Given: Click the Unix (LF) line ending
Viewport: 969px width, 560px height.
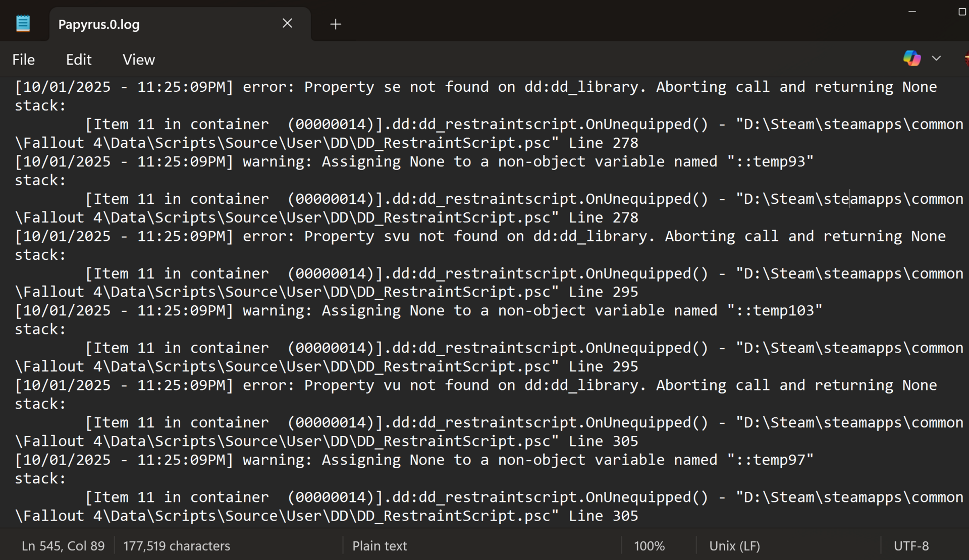Looking at the screenshot, I should pyautogui.click(x=734, y=546).
